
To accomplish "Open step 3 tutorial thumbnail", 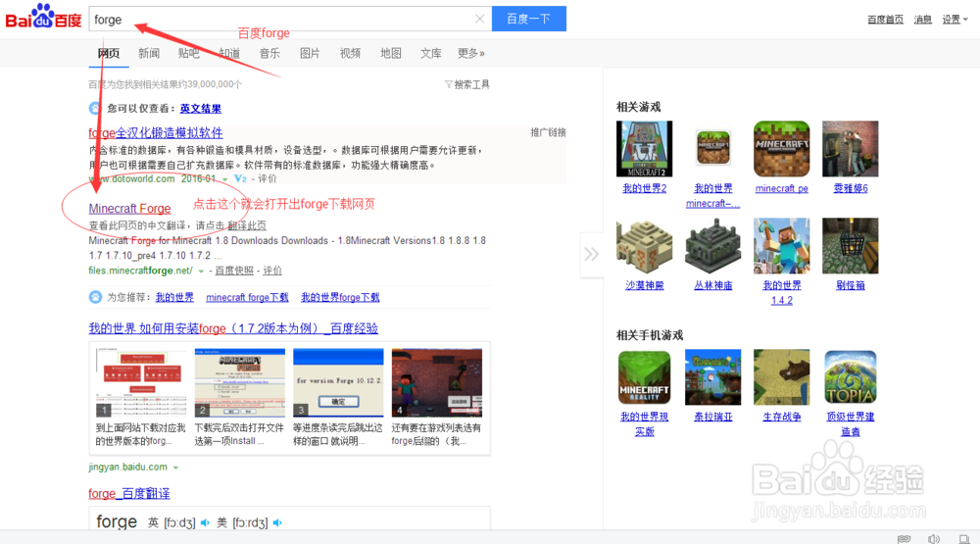I will 338,382.
